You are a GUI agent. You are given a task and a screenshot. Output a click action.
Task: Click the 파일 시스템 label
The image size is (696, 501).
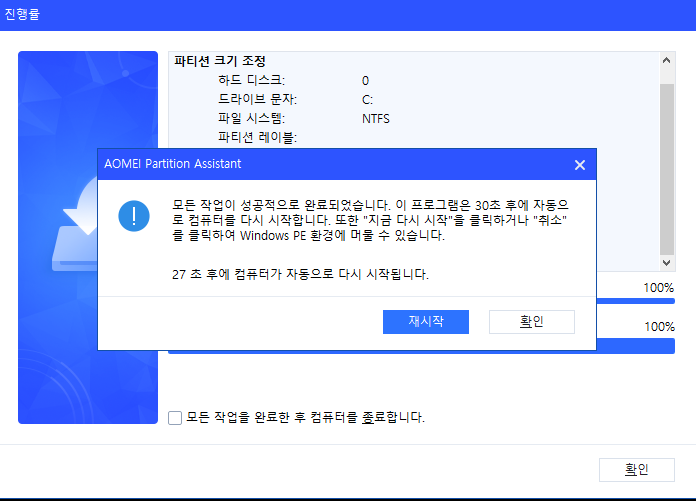[x=251, y=118]
